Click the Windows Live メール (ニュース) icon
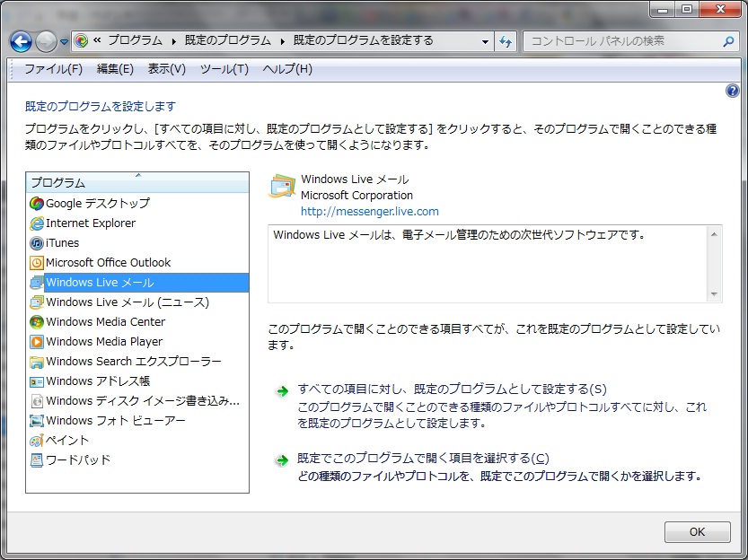This screenshot has height=560, width=748. click(x=36, y=302)
